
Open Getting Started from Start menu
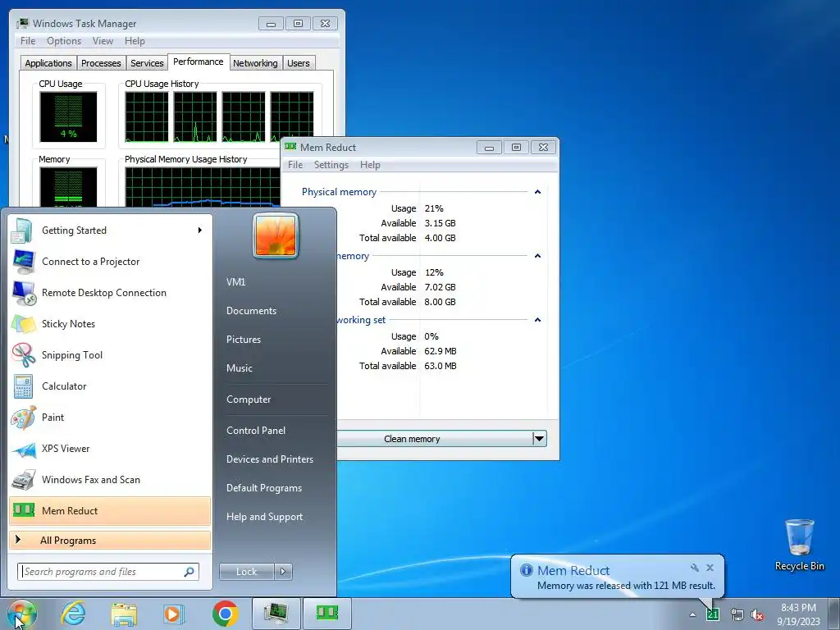(x=110, y=231)
